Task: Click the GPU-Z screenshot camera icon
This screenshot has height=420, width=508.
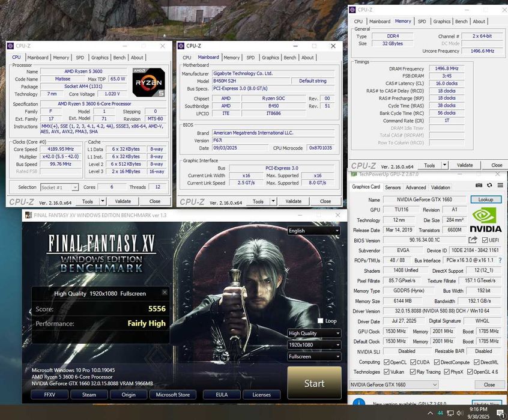Action: tap(479, 186)
